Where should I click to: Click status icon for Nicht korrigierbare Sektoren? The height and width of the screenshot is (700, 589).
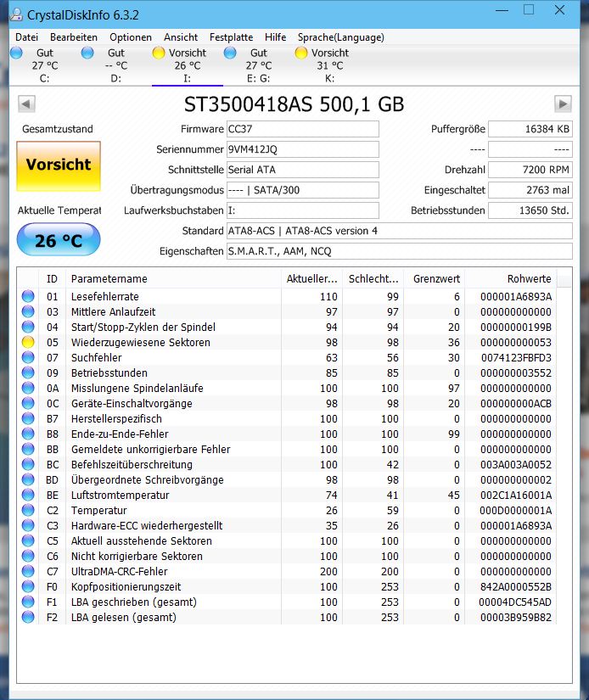[28, 556]
